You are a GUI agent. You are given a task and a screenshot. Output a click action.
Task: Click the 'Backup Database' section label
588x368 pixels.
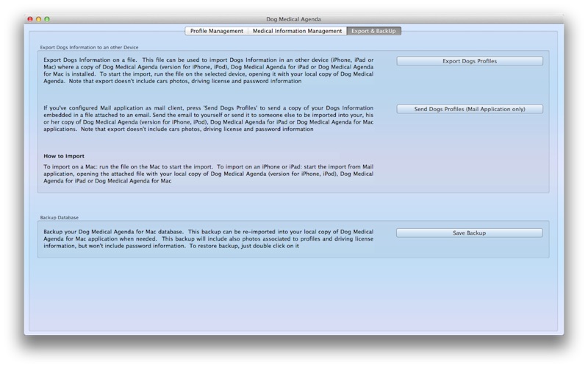(60, 218)
